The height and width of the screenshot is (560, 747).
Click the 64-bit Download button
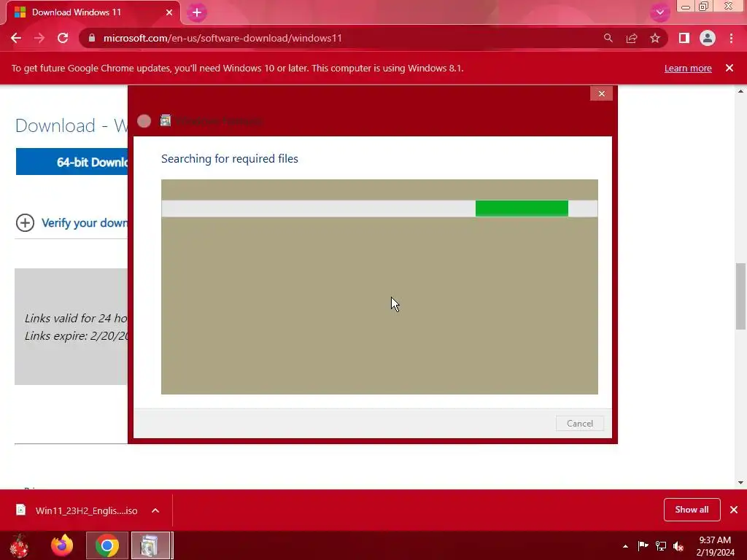coord(72,162)
